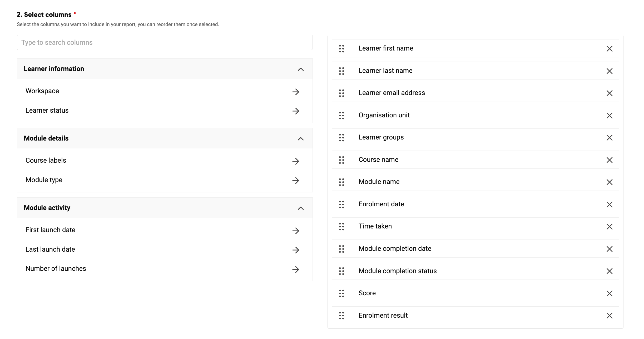Focus the column search field
This screenshot has height=339, width=644.
[x=165, y=42]
